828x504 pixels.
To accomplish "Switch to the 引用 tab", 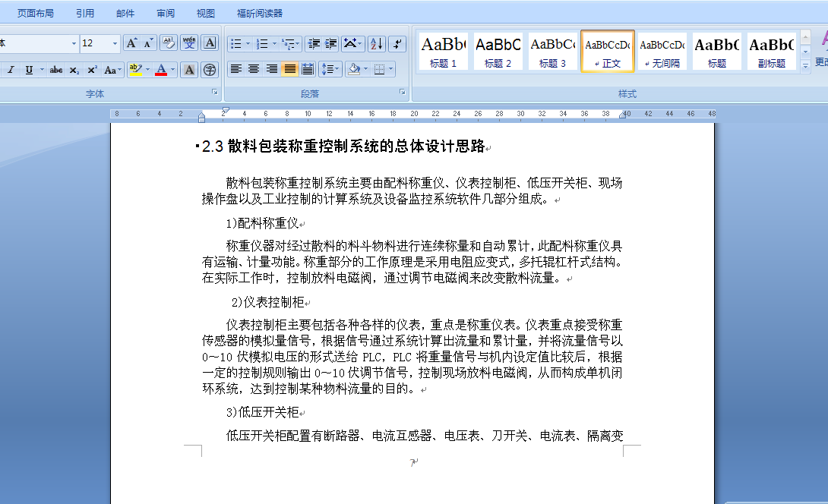I will point(85,13).
